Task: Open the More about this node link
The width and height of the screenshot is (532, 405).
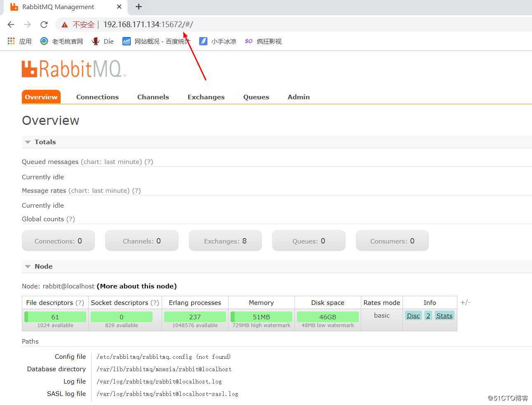Action: [137, 286]
